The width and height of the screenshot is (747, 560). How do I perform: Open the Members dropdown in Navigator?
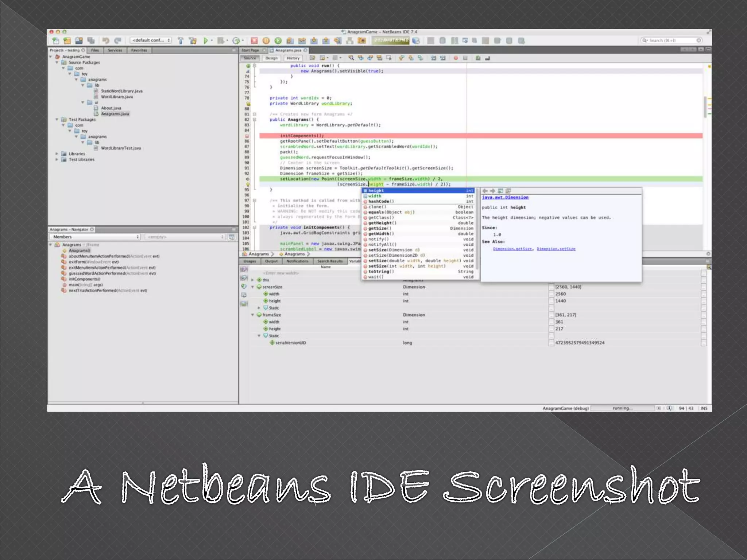(95, 237)
